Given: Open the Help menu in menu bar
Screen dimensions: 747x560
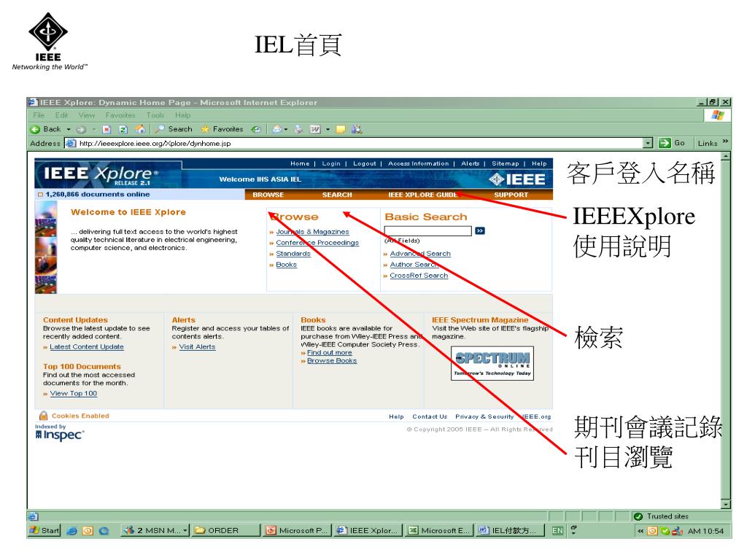Looking at the screenshot, I should click(182, 115).
